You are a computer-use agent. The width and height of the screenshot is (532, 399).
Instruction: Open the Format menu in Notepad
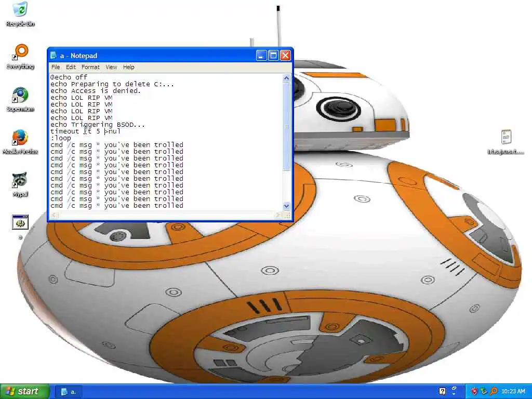[90, 67]
